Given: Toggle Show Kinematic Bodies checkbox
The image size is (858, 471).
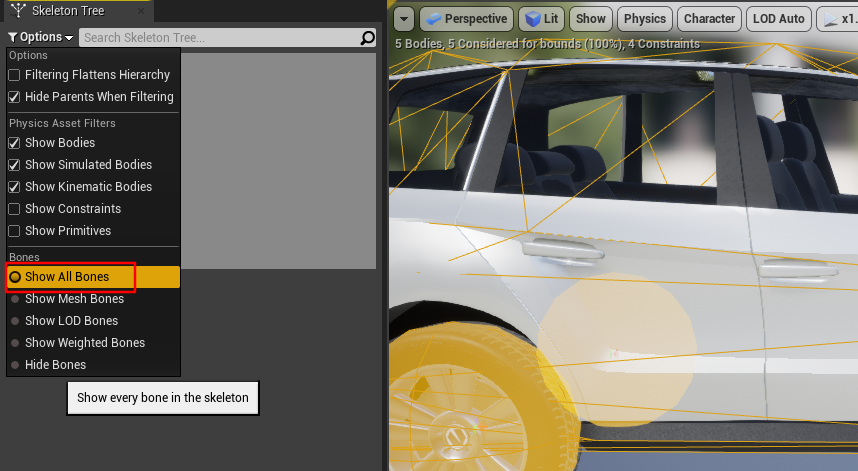Looking at the screenshot, I should [x=14, y=187].
